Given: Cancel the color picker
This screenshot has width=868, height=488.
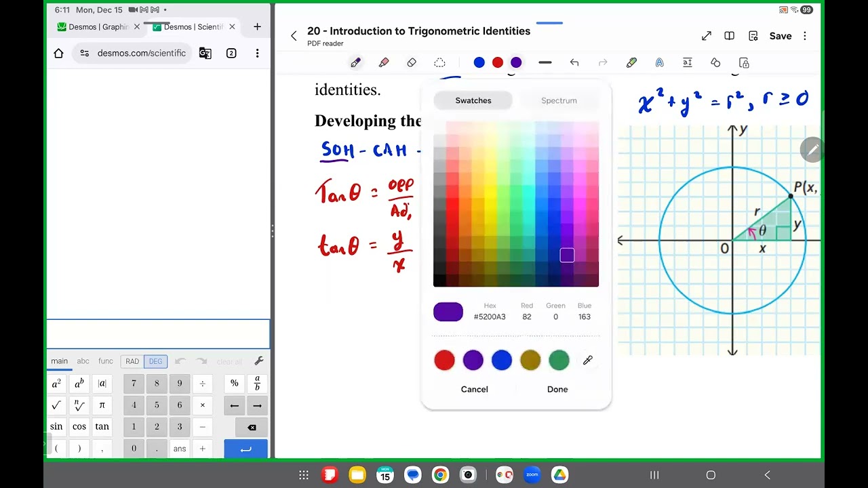Looking at the screenshot, I should click(x=474, y=389).
